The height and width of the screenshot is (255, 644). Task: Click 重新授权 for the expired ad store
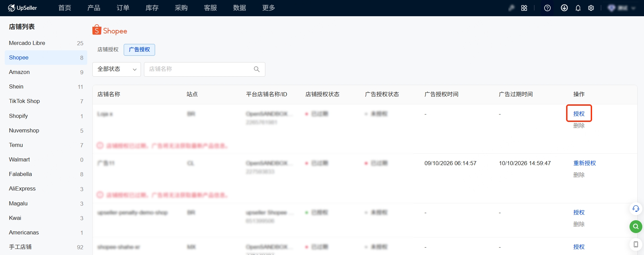tap(585, 163)
